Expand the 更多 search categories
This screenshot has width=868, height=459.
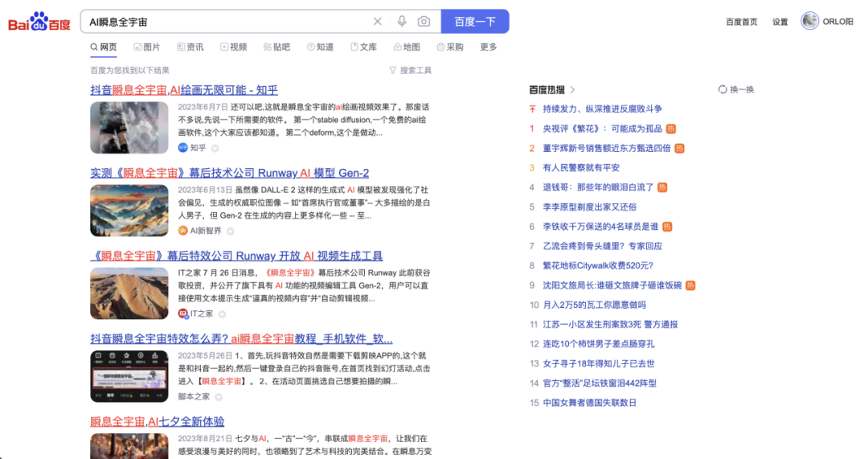(x=488, y=47)
